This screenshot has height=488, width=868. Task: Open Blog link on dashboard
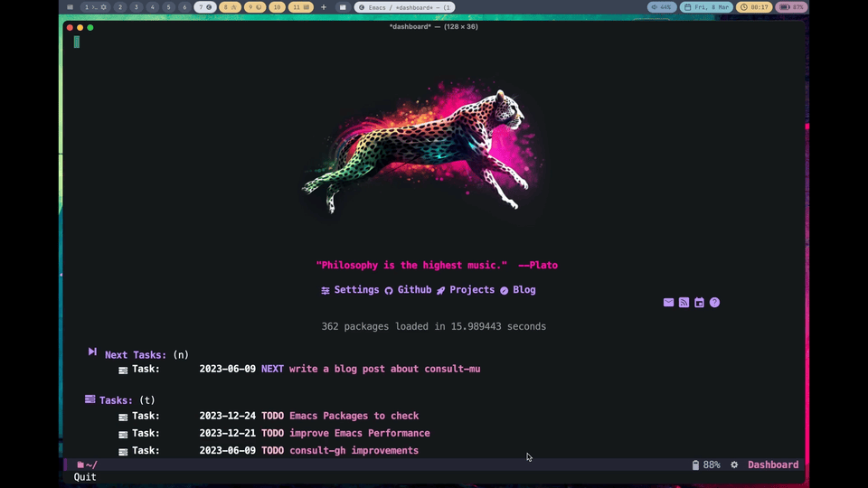tap(524, 290)
